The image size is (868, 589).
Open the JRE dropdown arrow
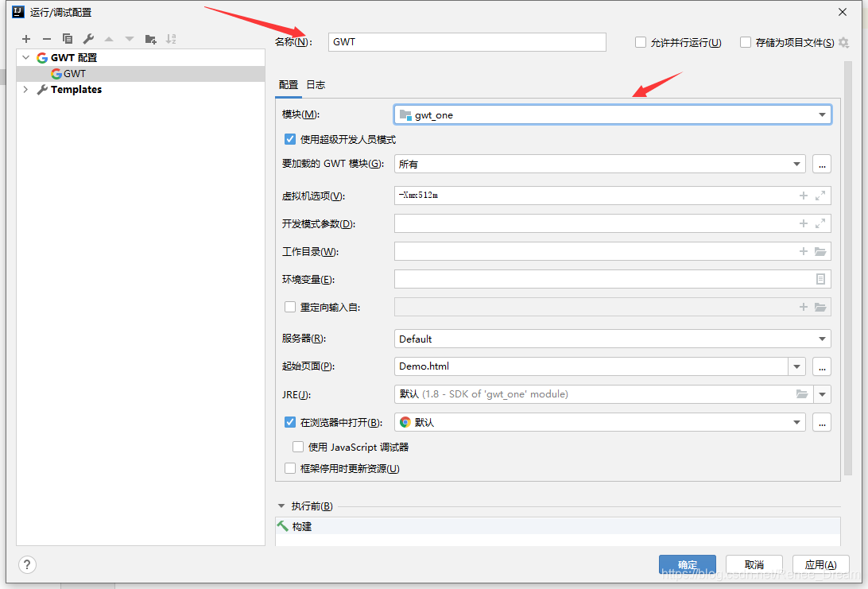822,394
